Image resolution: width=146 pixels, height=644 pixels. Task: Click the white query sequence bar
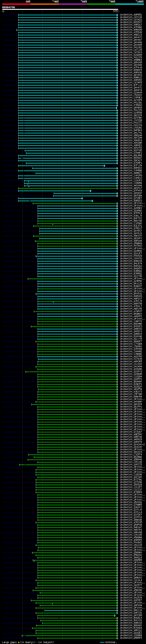pyautogui.click(x=60, y=9)
